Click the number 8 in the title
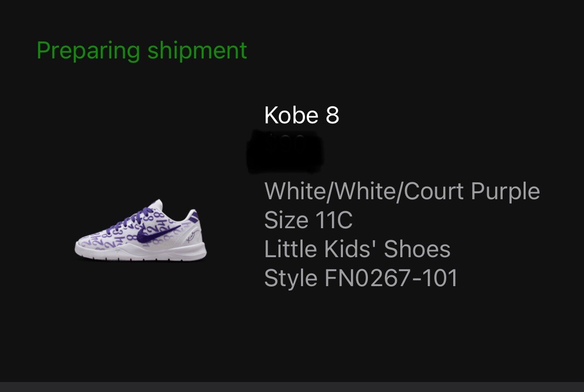The width and height of the screenshot is (584, 392). point(332,115)
